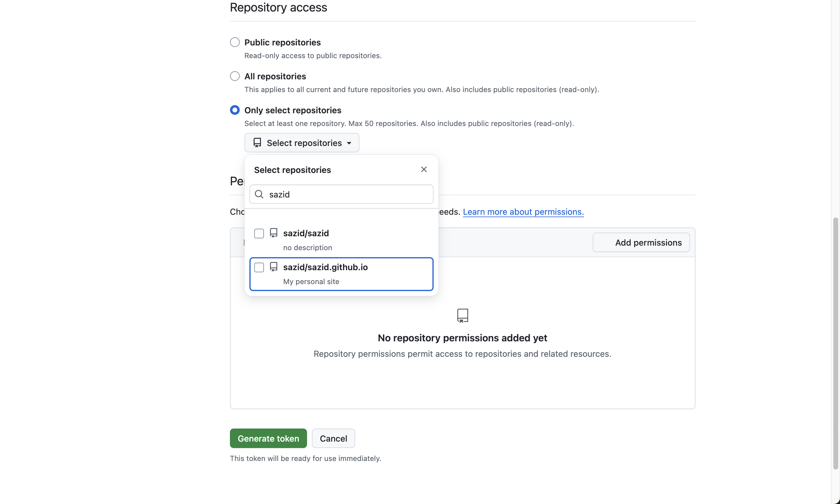Click the repo icon beside sazid/sazid
This screenshot has height=504, width=840.
[274, 233]
